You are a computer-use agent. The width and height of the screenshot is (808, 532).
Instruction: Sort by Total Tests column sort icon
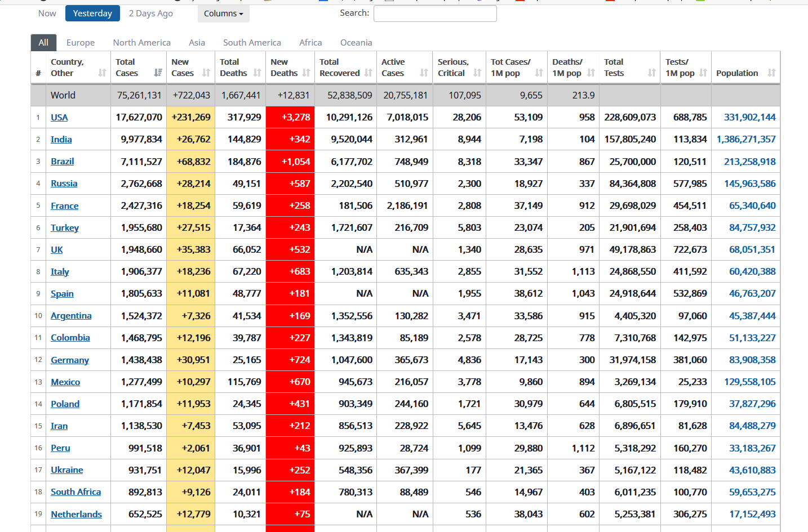pyautogui.click(x=652, y=73)
